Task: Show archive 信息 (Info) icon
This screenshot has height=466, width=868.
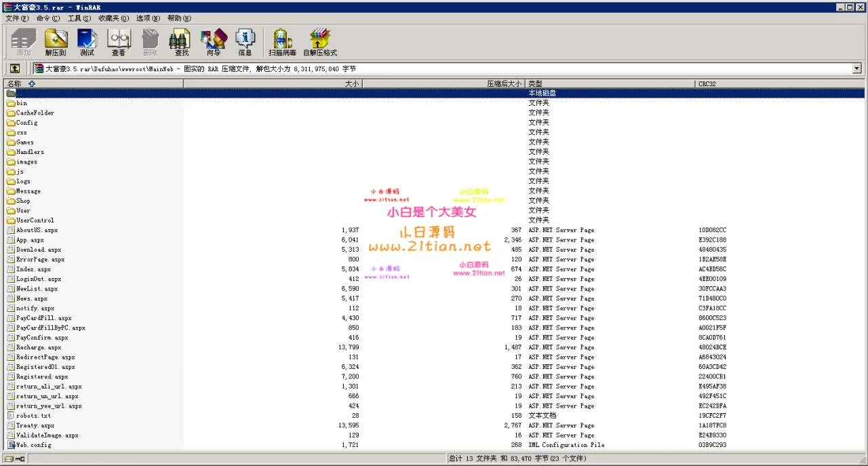Action: pos(245,42)
